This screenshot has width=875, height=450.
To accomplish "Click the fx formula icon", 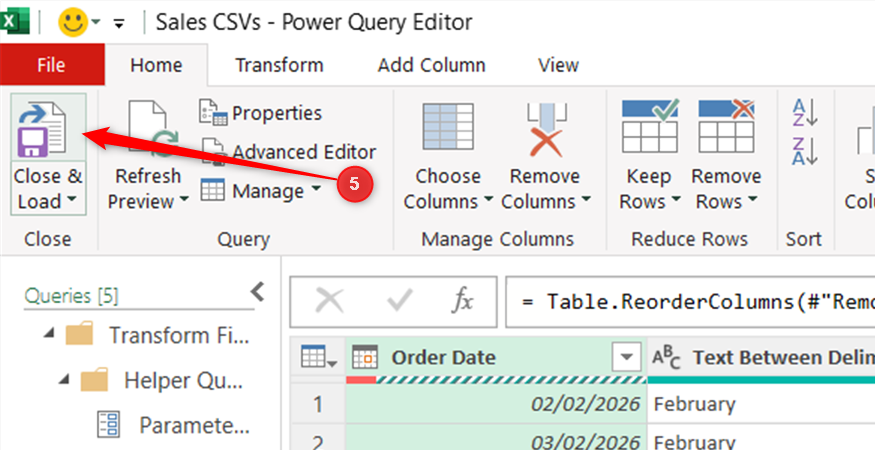I will pos(462,301).
